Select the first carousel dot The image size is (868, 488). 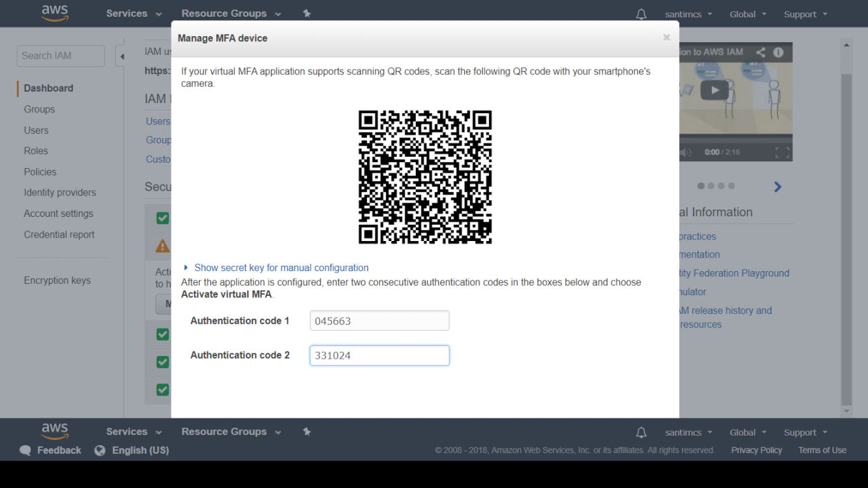(701, 186)
